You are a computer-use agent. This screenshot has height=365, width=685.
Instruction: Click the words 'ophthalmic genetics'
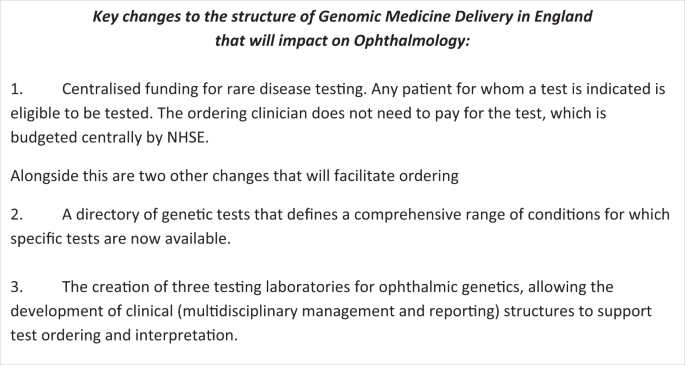[x=450, y=287]
